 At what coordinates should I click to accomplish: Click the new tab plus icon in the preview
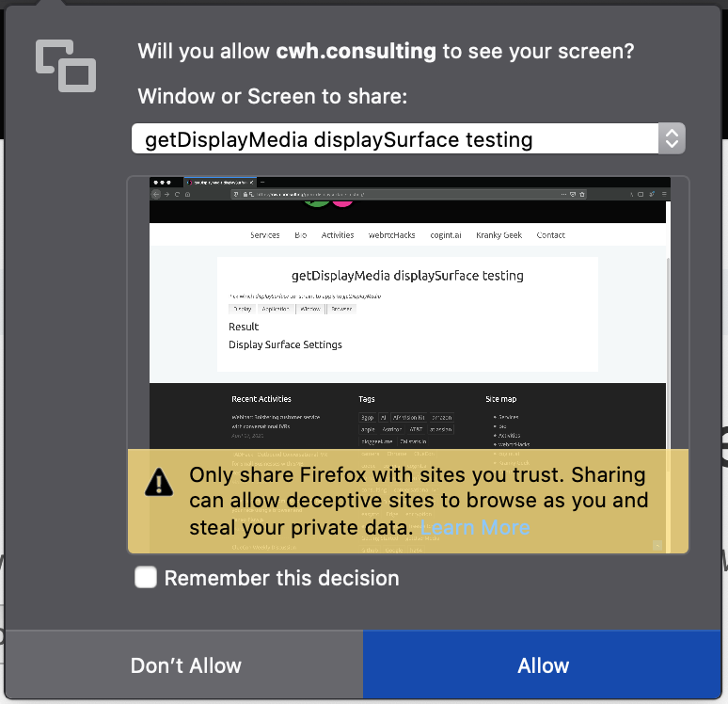pos(262,183)
